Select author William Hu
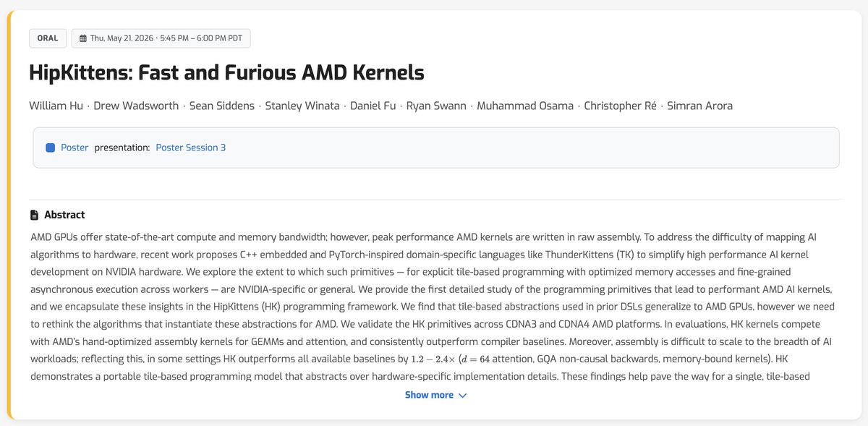The width and height of the screenshot is (868, 426). 55,106
